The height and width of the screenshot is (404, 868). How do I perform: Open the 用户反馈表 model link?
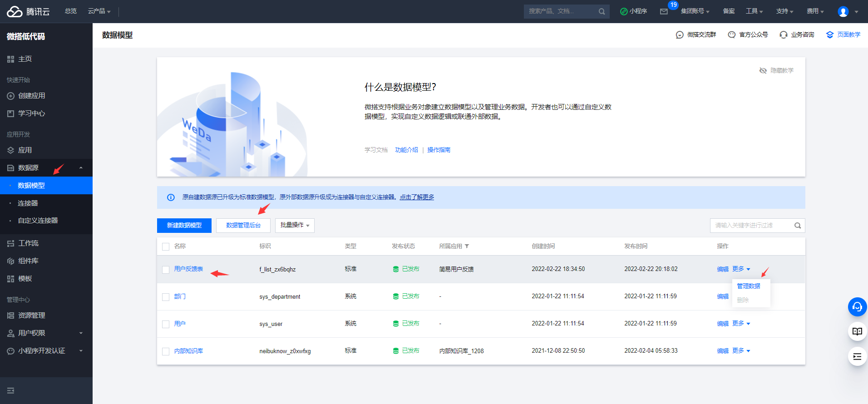coord(188,269)
